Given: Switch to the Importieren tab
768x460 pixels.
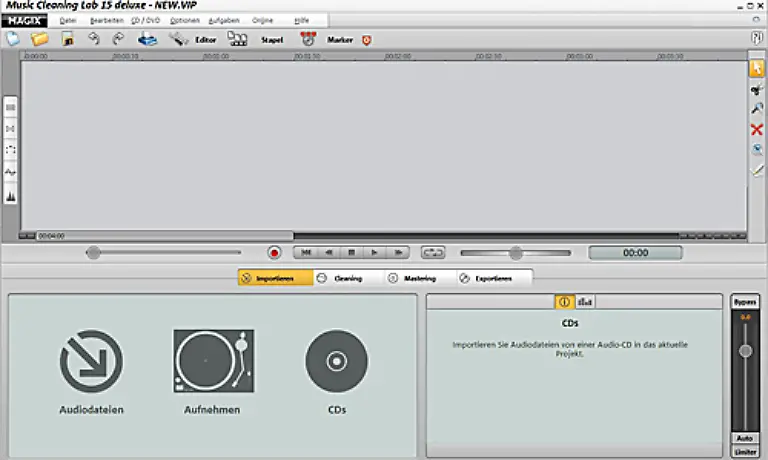Looking at the screenshot, I should click(276, 278).
